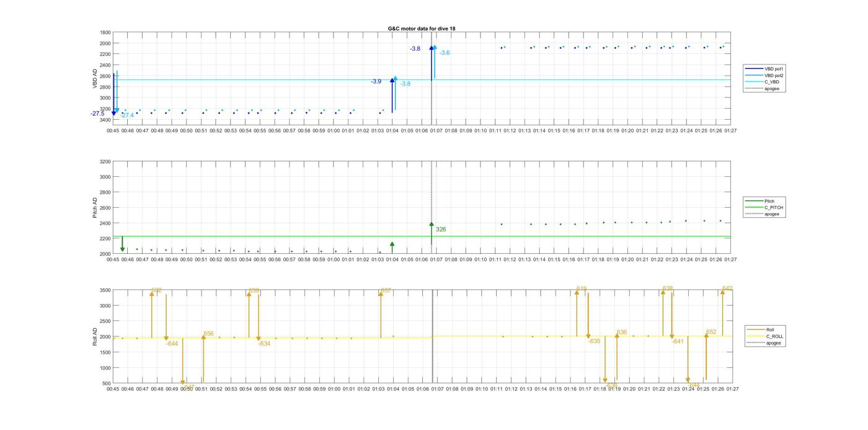Image resolution: width=868 pixels, height=430 pixels.
Task: Click the '619' roll data label
Action: [582, 289]
